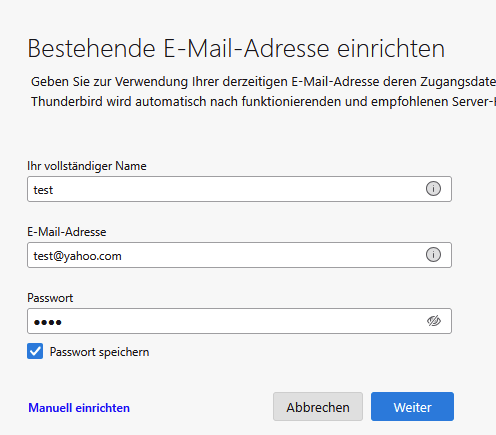Click the 'Passwort' field label
Image resolution: width=496 pixels, height=435 pixels.
[x=50, y=298]
